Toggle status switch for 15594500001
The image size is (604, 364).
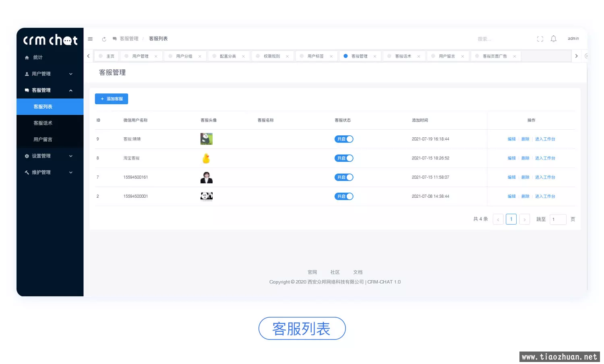[344, 196]
